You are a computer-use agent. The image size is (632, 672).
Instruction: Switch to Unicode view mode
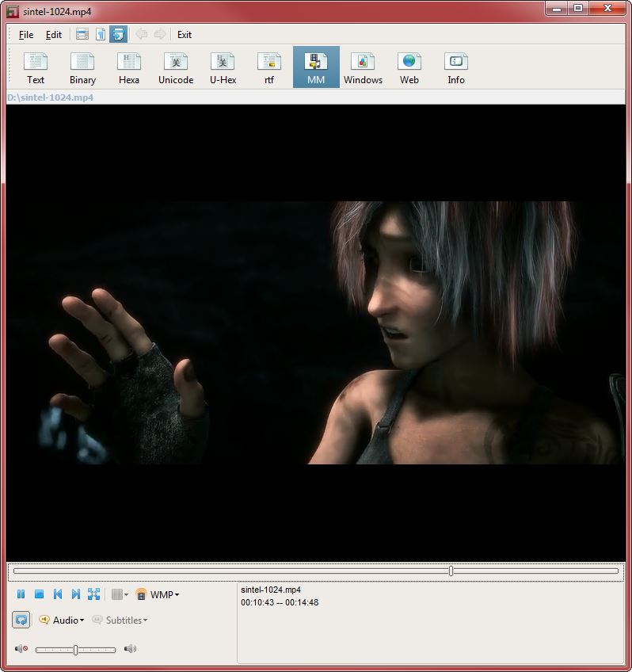coord(176,67)
